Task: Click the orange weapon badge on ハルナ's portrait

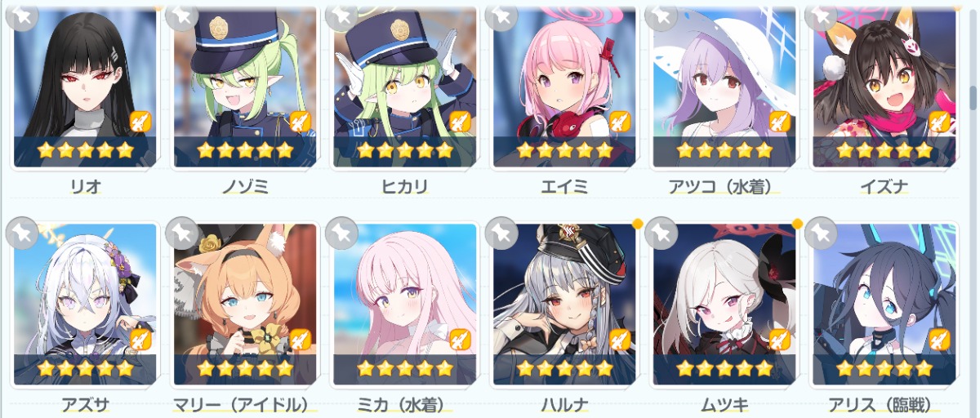Action: [x=621, y=340]
